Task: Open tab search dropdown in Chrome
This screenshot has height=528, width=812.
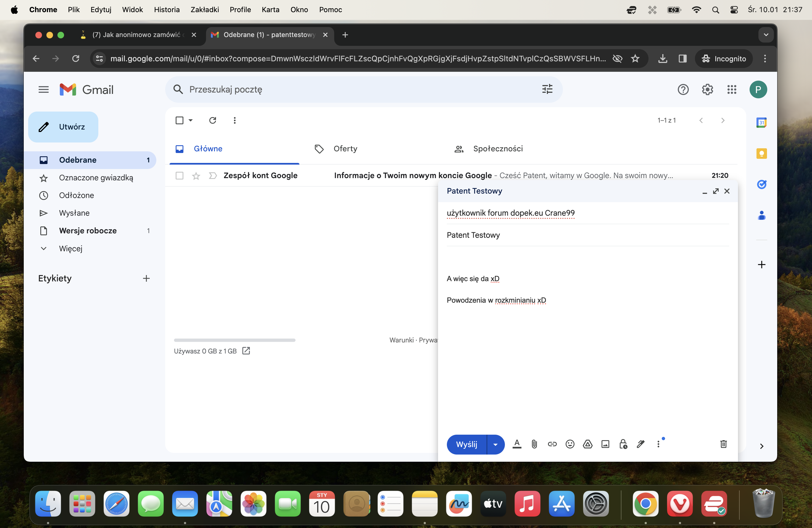Action: tap(766, 35)
